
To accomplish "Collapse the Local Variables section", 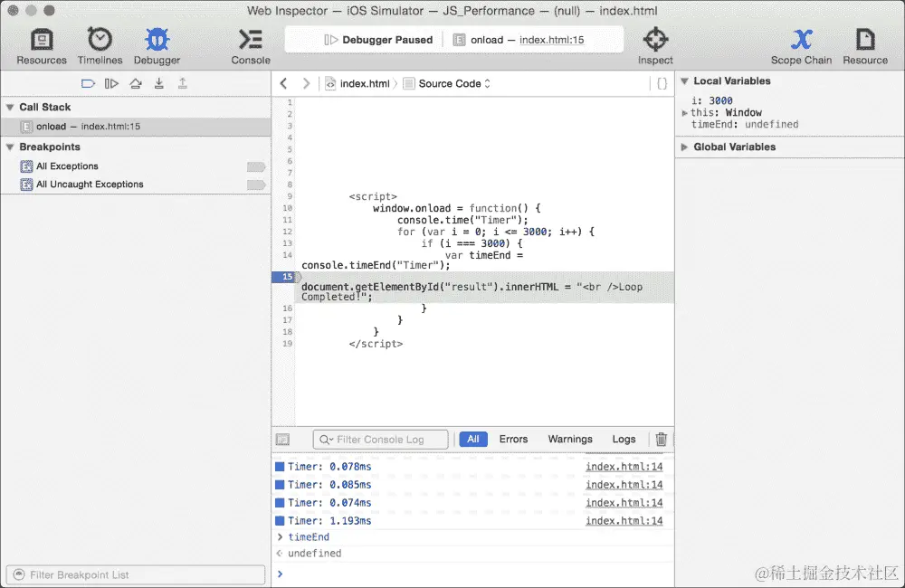I will (x=686, y=81).
